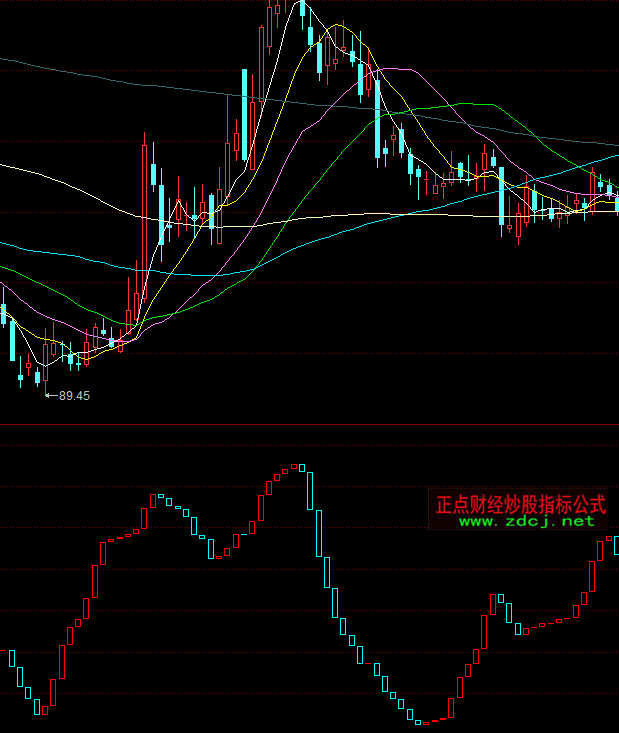Select the rightmost candle in the price chart
Viewport: 619px width, 733px height.
pos(617,203)
